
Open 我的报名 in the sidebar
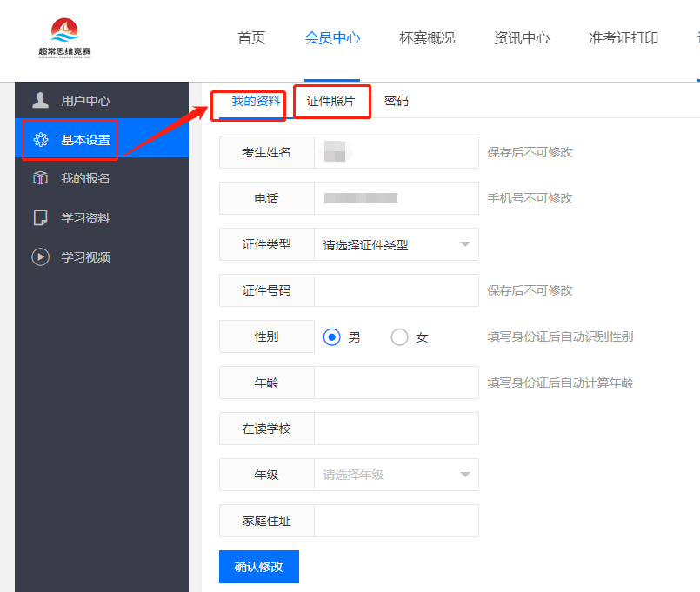click(102, 178)
